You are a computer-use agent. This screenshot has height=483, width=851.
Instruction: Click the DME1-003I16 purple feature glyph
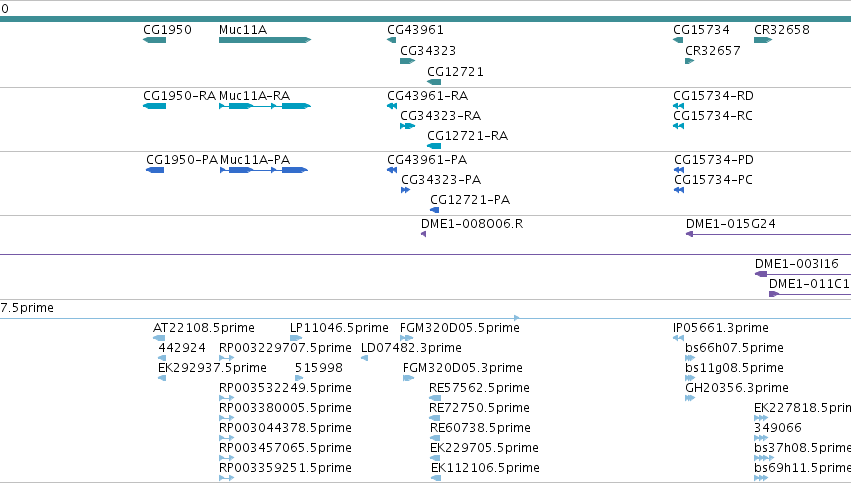803,274
